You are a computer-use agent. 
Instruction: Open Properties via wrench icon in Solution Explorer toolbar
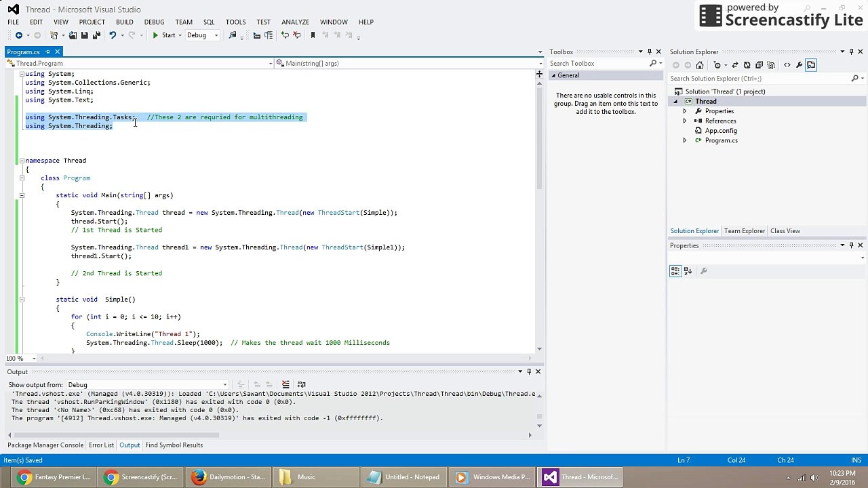799,65
